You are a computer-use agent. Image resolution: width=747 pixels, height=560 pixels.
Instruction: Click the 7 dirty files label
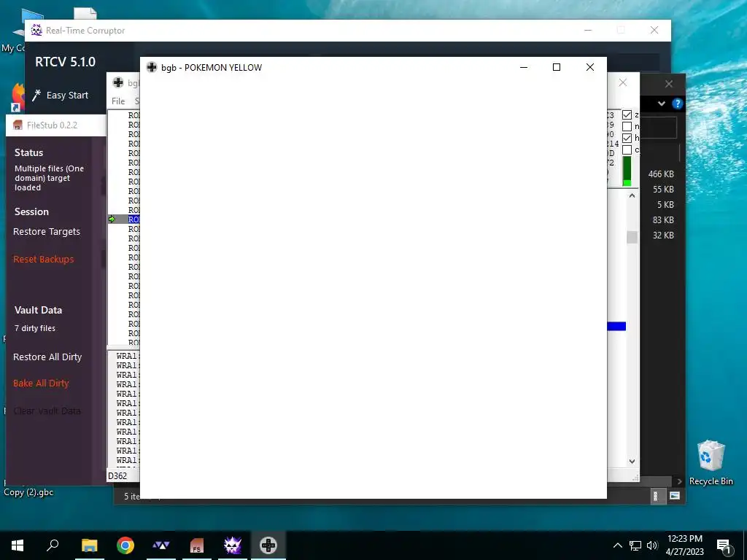[35, 328]
